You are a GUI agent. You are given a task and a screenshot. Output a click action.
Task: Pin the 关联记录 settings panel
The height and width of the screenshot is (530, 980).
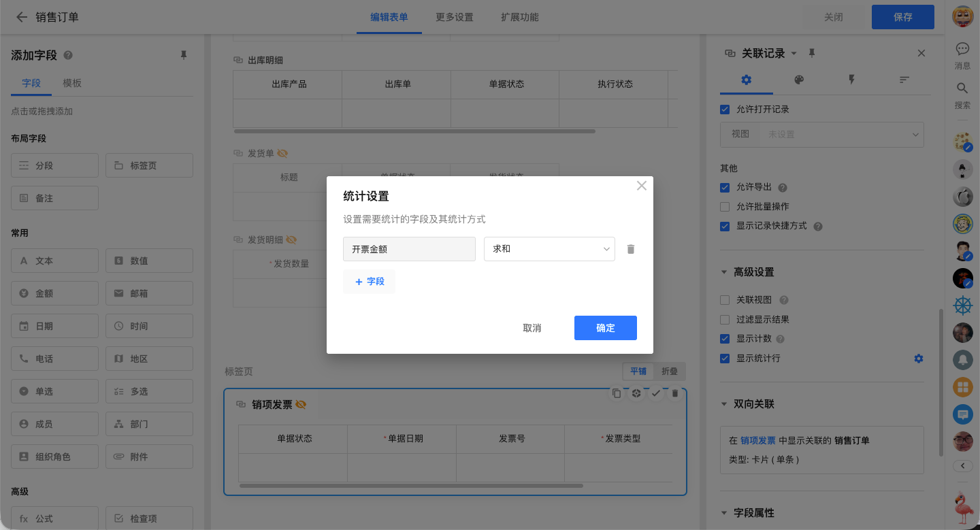click(x=812, y=53)
